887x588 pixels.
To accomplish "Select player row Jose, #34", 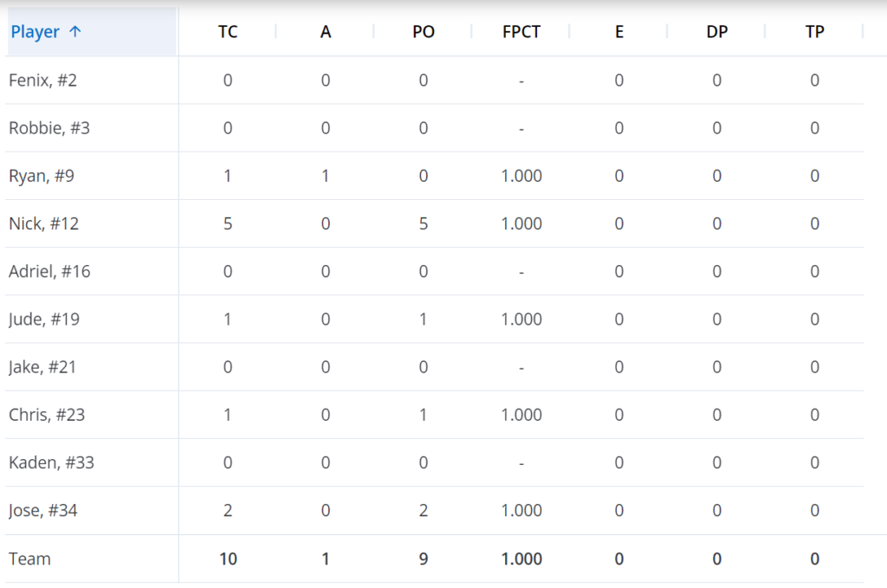I will pos(435,511).
